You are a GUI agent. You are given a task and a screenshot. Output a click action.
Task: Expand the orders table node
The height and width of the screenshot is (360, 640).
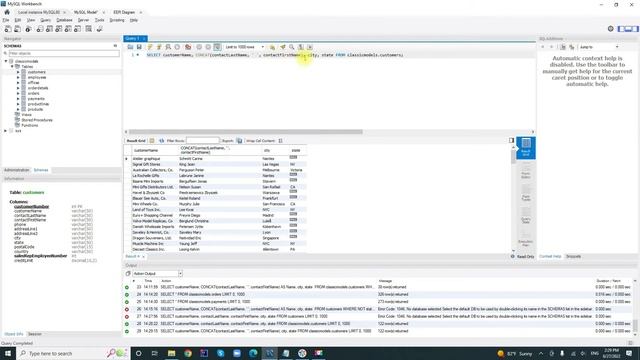[x=18, y=93]
